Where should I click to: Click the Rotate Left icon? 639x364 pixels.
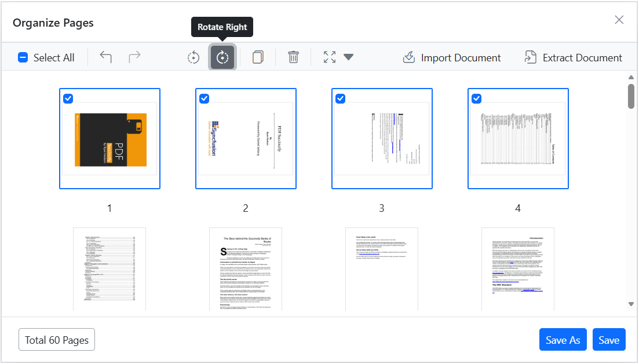pyautogui.click(x=193, y=57)
